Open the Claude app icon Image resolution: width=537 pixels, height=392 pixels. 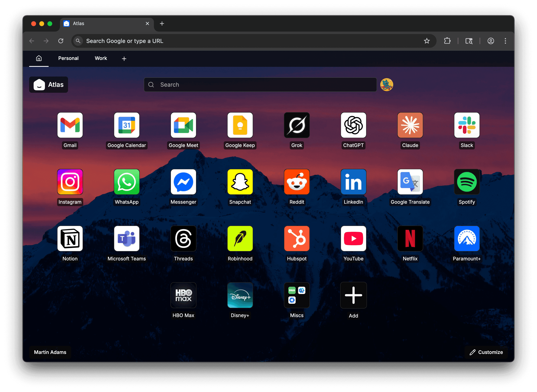[410, 125]
